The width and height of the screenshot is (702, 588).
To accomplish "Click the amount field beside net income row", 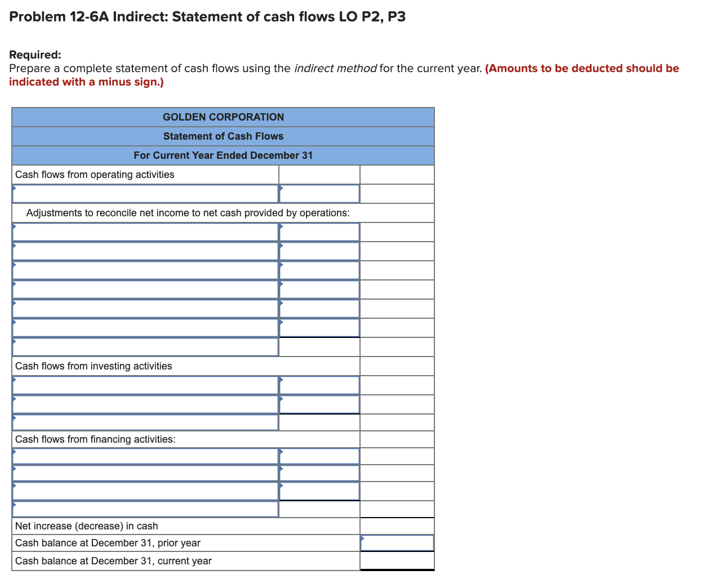I will (x=319, y=193).
